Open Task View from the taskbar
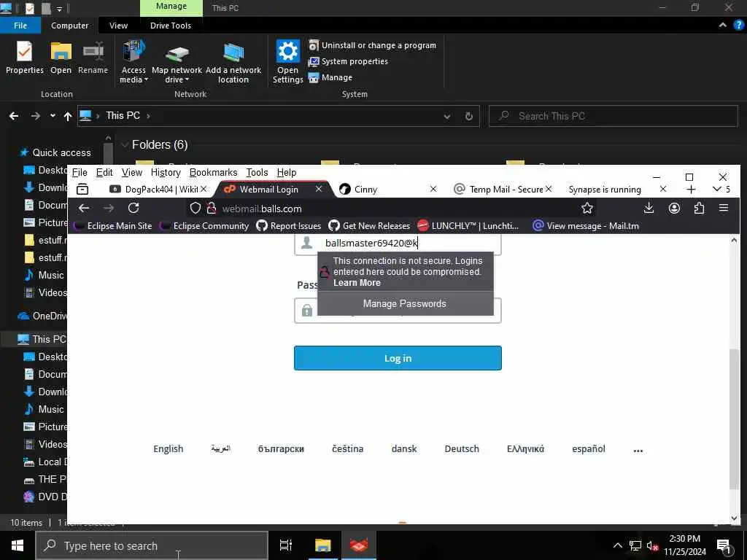747x560 pixels. 285,545
